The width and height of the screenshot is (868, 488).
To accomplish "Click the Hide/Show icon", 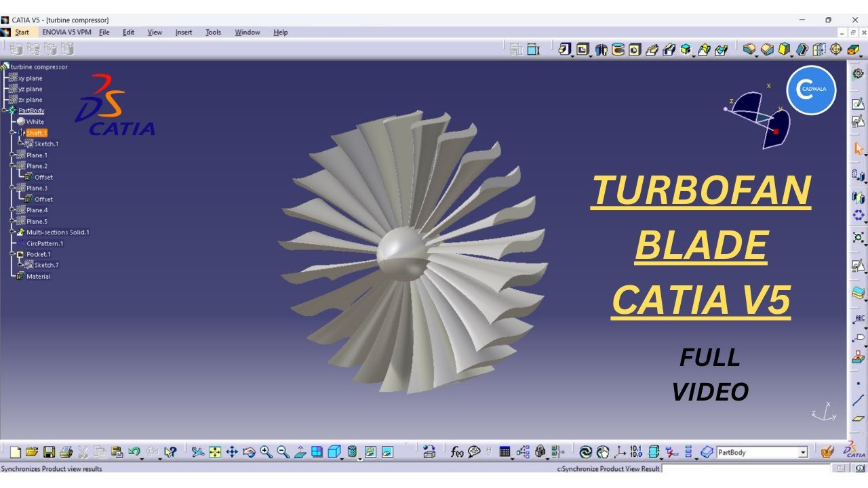I will click(x=370, y=452).
